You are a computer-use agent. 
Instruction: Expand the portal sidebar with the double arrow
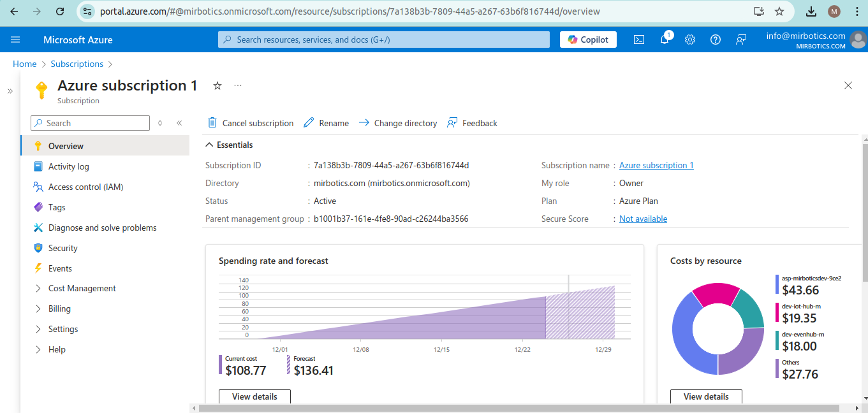(10, 91)
